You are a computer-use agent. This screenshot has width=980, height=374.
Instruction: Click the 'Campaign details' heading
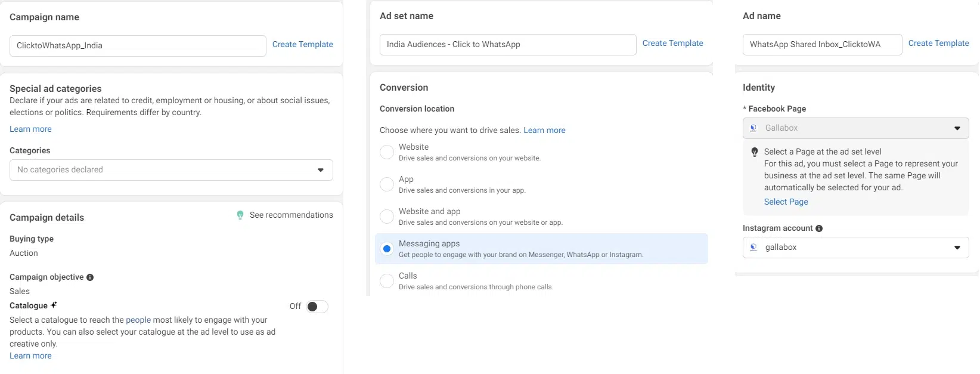pos(46,218)
